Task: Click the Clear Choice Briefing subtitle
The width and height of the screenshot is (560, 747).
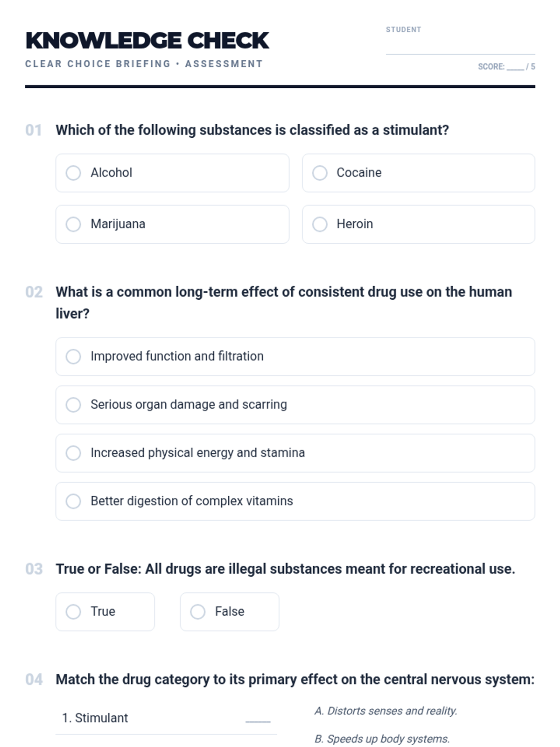Action: click(144, 64)
